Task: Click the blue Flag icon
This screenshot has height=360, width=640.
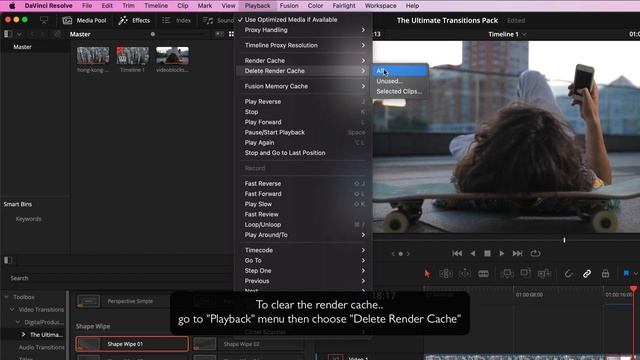Action: pyautogui.click(x=626, y=273)
